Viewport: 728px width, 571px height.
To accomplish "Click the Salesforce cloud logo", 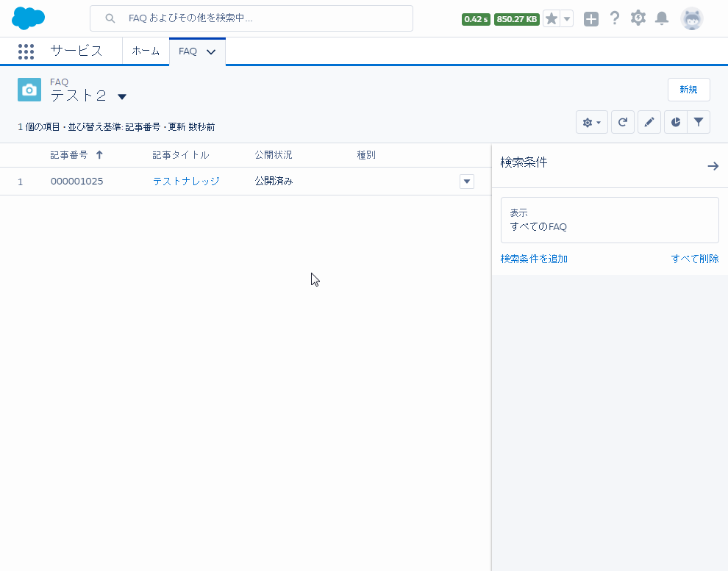I will click(x=29, y=18).
